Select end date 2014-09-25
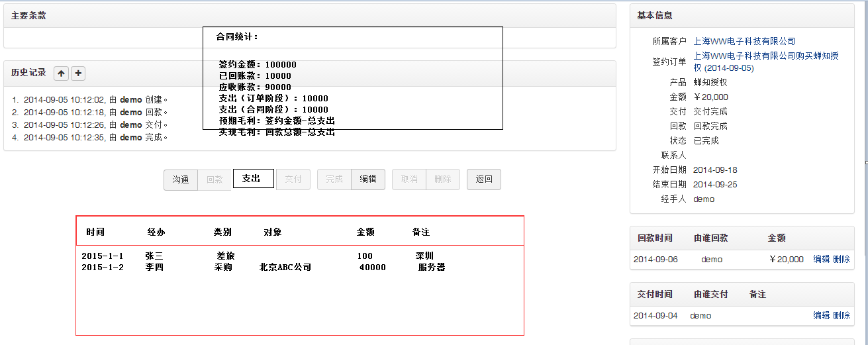Image resolution: width=868 pixels, height=345 pixels. (715, 184)
